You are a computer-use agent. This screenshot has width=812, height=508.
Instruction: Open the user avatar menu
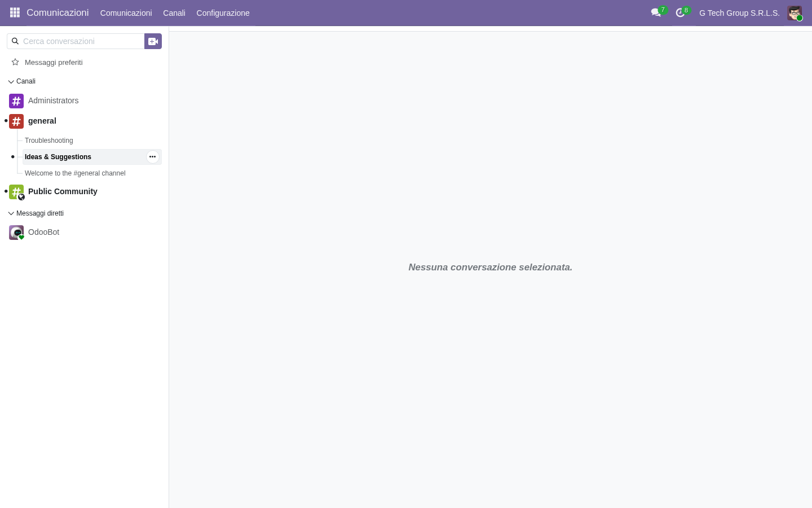click(795, 13)
